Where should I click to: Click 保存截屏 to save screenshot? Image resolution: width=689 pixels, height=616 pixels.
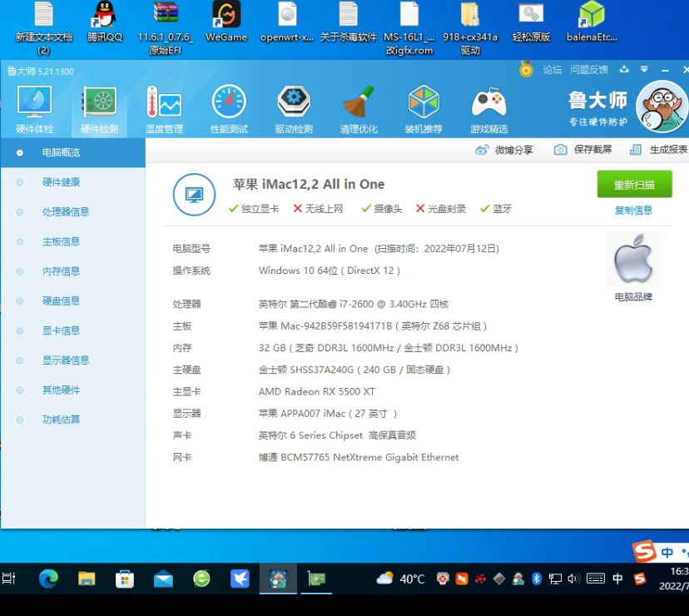click(582, 150)
